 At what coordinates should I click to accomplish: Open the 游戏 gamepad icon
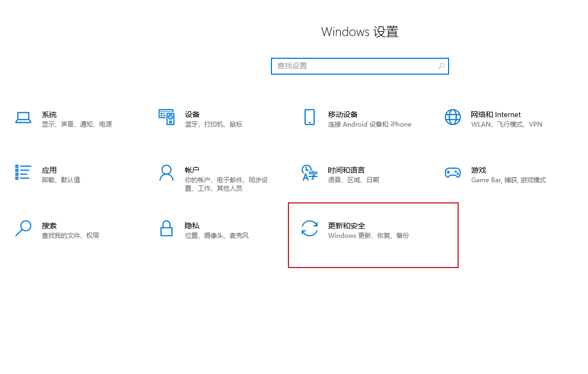pyautogui.click(x=453, y=173)
